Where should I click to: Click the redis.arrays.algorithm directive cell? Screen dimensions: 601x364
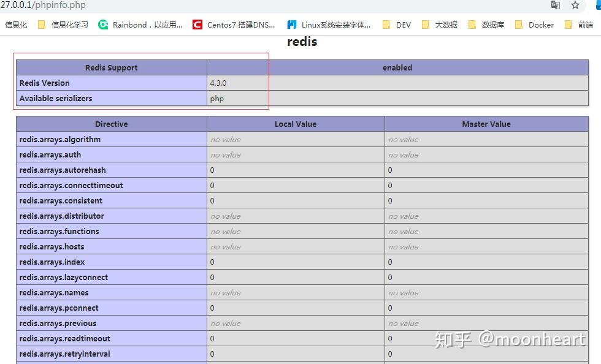[x=59, y=139]
